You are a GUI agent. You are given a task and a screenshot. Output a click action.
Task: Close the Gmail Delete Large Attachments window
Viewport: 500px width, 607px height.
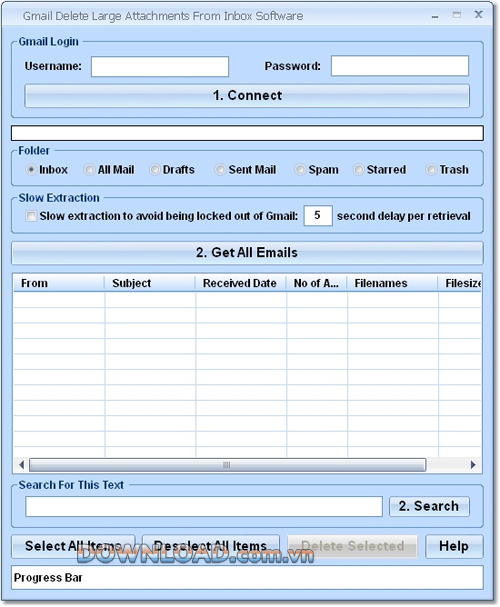(x=479, y=15)
